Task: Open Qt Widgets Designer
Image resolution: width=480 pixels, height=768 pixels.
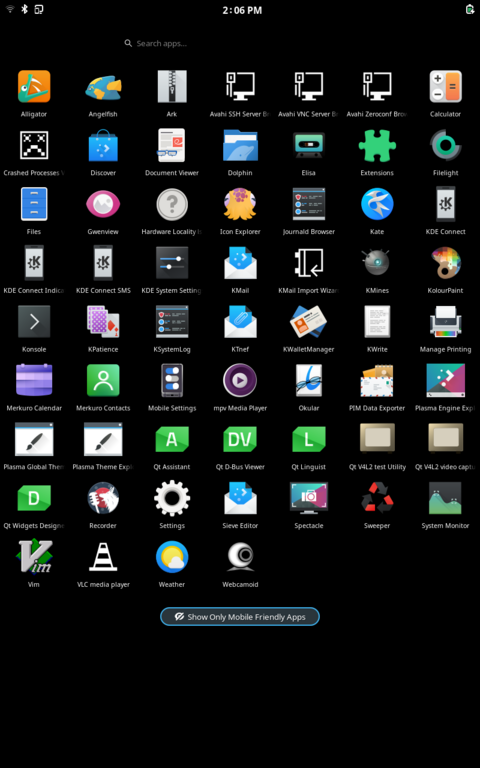Action: pos(34,498)
